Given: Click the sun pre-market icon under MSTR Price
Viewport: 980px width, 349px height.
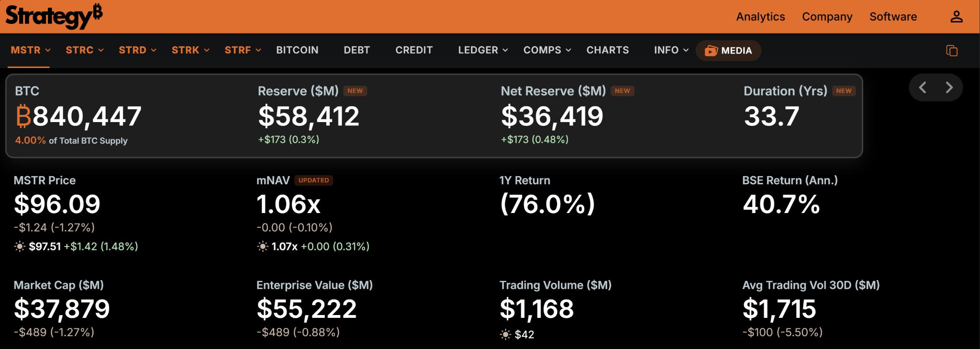Looking at the screenshot, I should coord(20,247).
